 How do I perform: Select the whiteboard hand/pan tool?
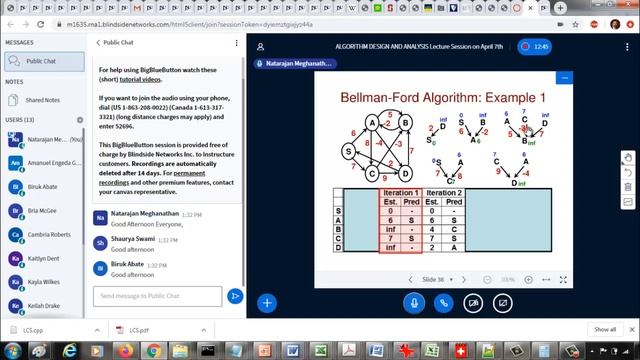click(628, 158)
